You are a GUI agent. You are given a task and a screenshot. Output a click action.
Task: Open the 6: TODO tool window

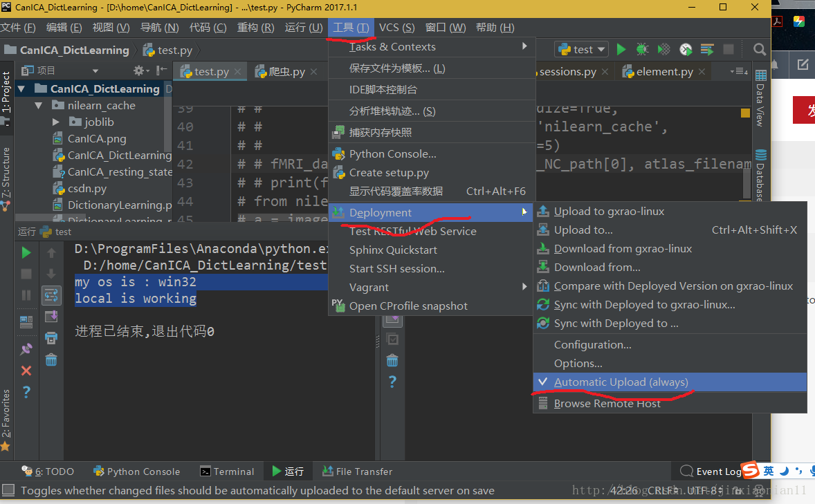click(x=48, y=472)
